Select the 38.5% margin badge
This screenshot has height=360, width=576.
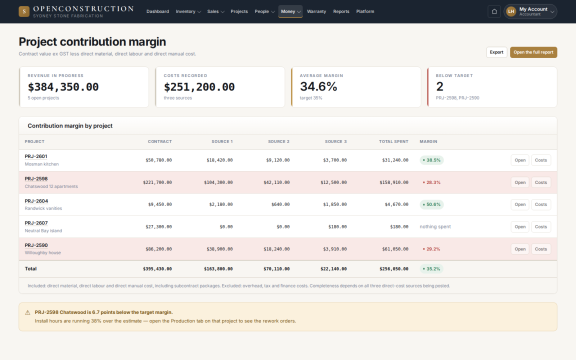432,160
